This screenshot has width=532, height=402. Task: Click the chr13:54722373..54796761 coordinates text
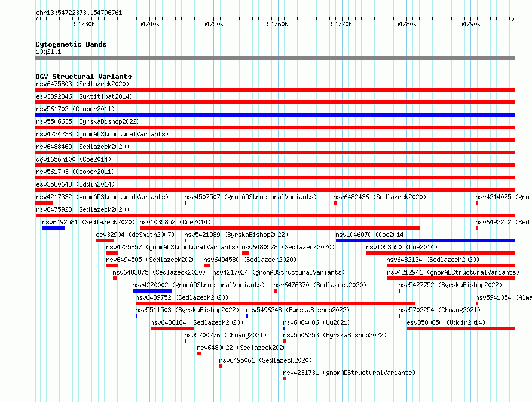(x=79, y=13)
